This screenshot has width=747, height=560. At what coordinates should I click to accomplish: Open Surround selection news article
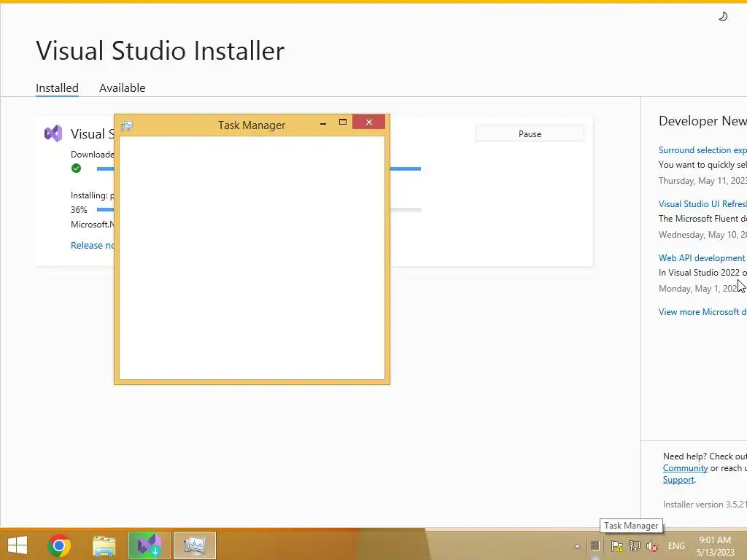703,150
